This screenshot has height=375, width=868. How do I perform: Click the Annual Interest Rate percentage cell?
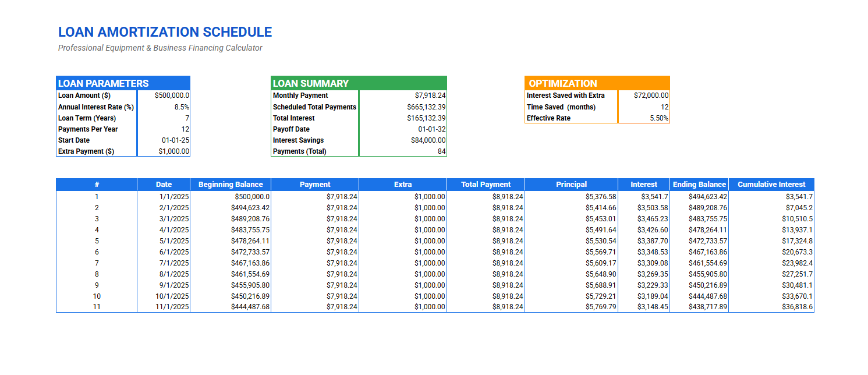165,107
